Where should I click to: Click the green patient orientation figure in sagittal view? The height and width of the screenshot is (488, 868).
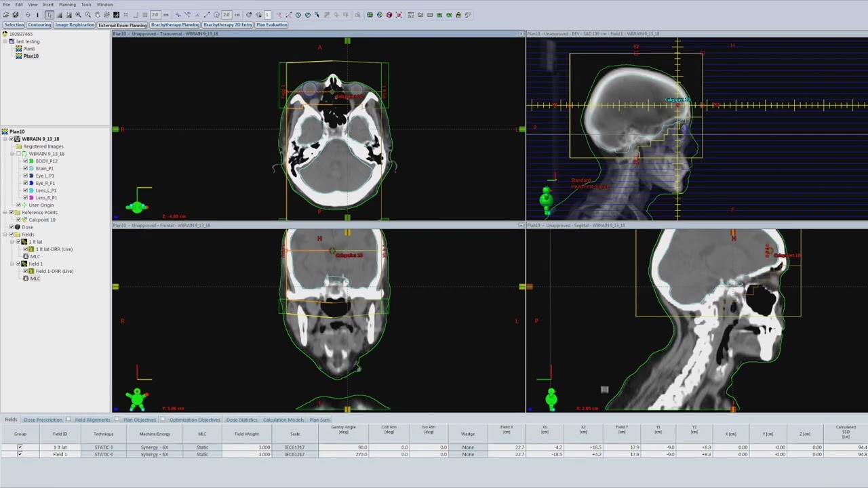click(x=551, y=399)
